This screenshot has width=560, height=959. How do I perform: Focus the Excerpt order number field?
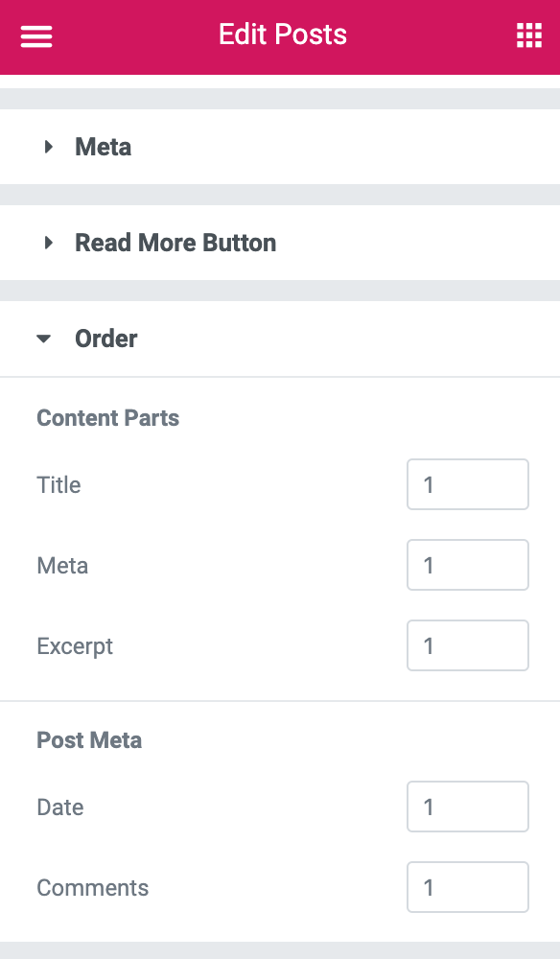coord(468,645)
